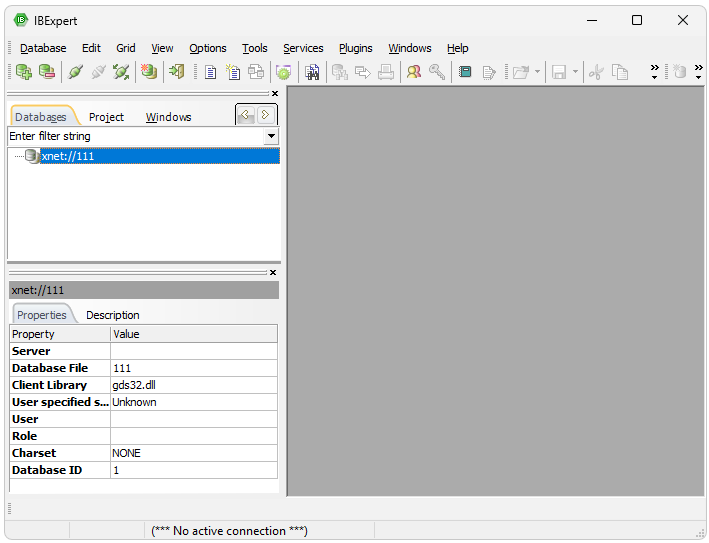
Task: Open dropdown arrow next to Save icon
Action: pos(575,72)
